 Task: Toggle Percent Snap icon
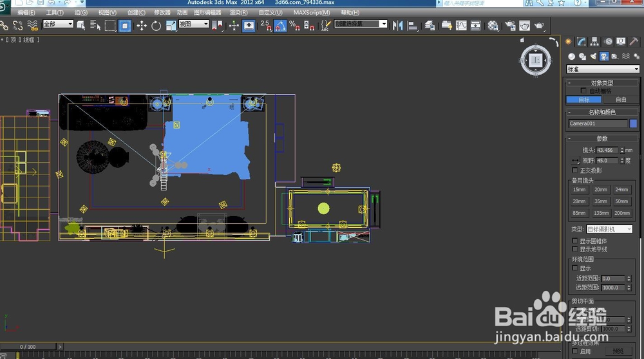click(294, 26)
